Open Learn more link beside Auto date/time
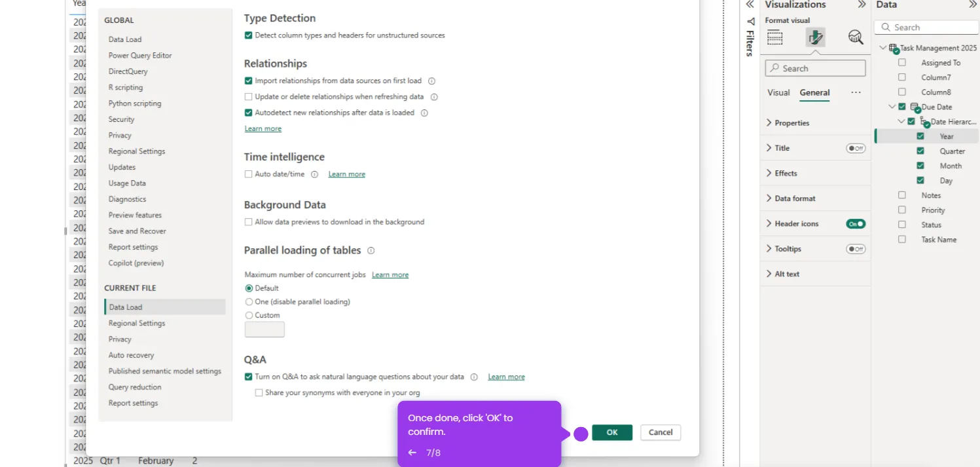The height and width of the screenshot is (467, 980). tap(347, 174)
